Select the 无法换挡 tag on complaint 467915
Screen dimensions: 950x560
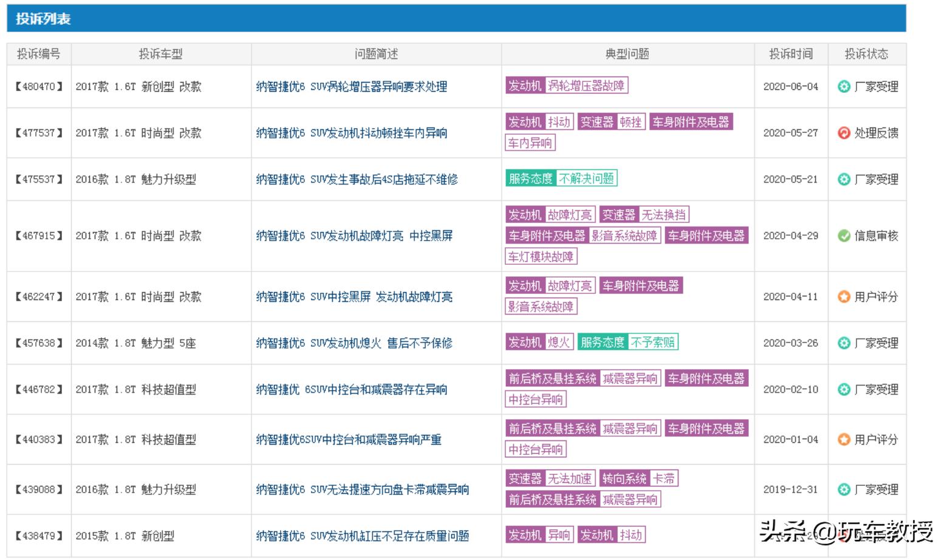666,214
